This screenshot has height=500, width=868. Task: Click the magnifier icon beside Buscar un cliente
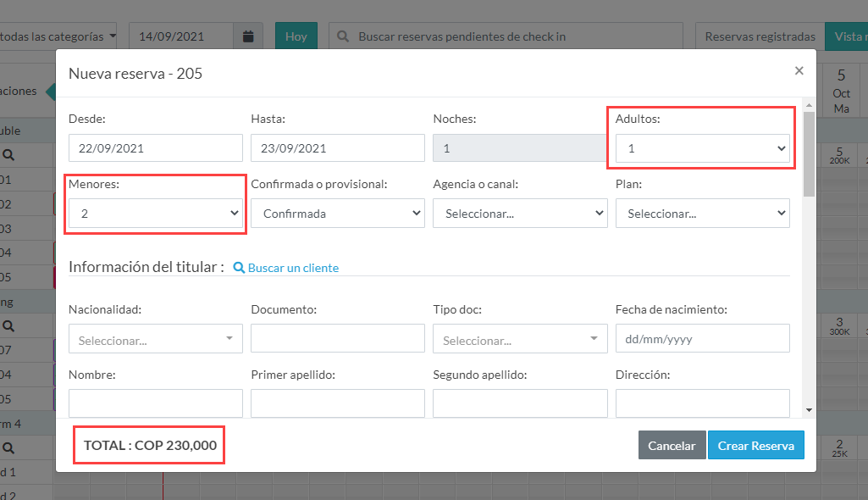[x=239, y=268]
